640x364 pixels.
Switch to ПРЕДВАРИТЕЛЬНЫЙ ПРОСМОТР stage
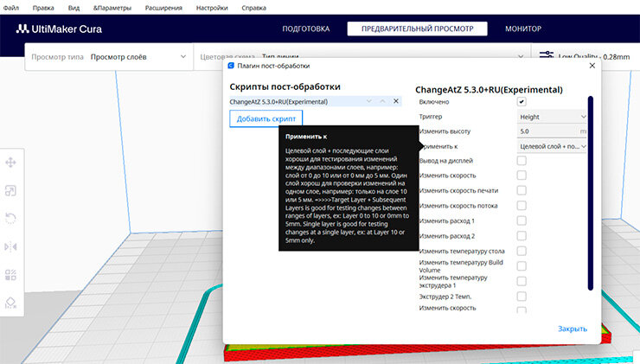point(417,29)
